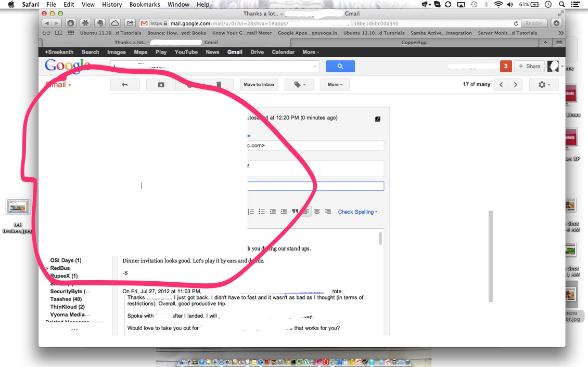Screen dimensions: 588x367
Task: Open the Calendar link in the Google bar
Action: pyautogui.click(x=283, y=52)
